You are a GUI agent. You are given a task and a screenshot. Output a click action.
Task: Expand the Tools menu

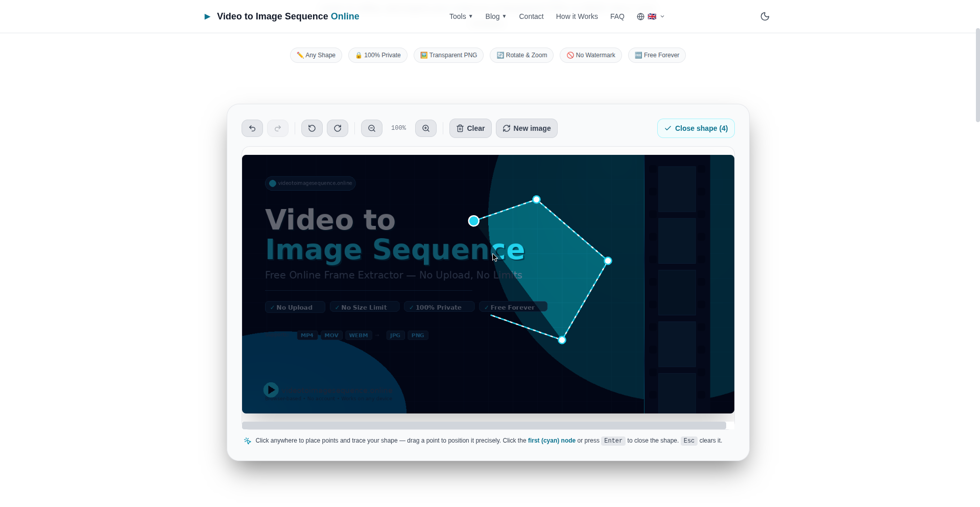tap(461, 16)
